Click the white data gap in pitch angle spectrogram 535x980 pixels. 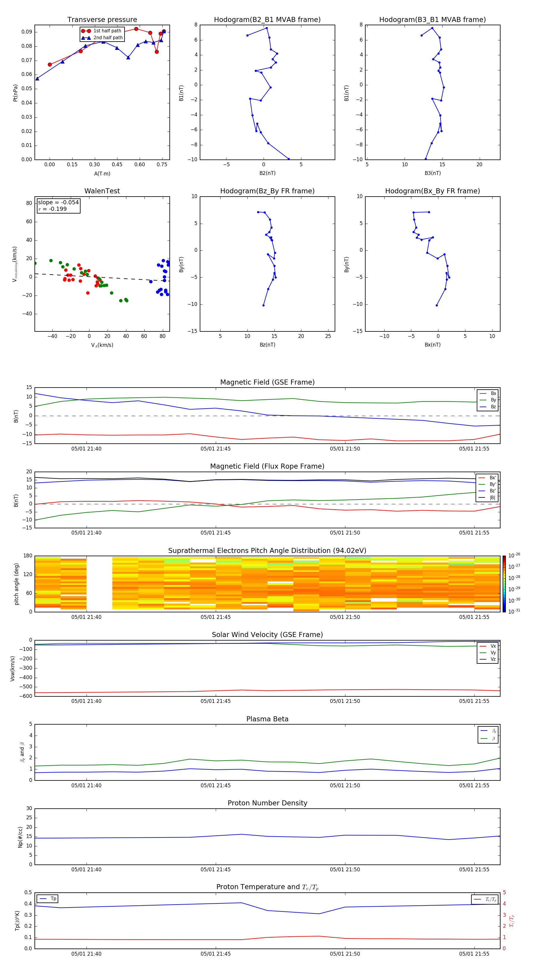click(x=99, y=584)
